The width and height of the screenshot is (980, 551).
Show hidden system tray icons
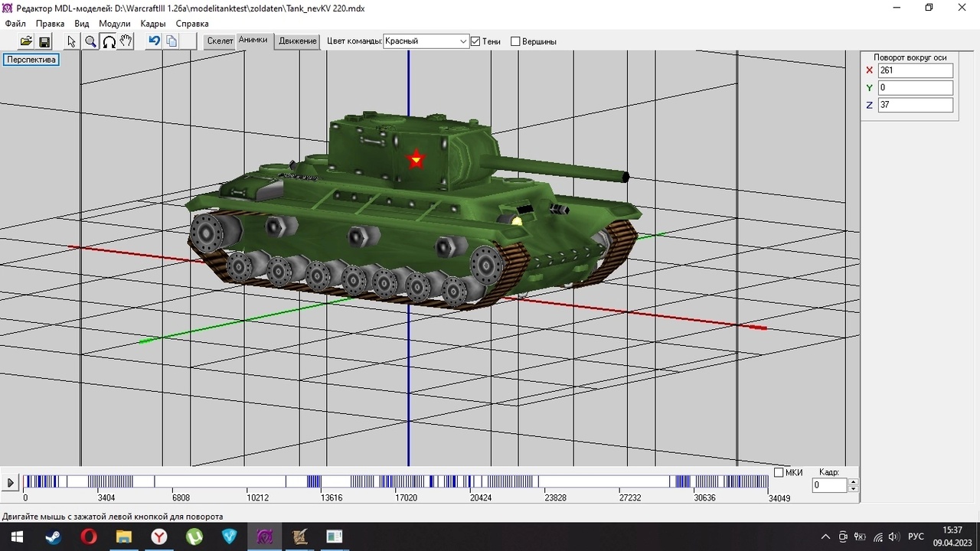825,537
